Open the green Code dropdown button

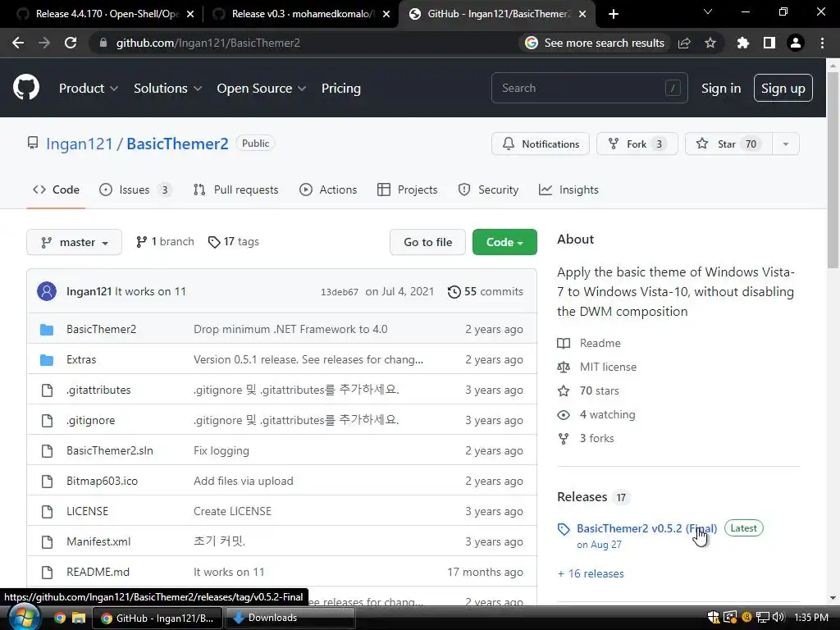pyautogui.click(x=504, y=242)
